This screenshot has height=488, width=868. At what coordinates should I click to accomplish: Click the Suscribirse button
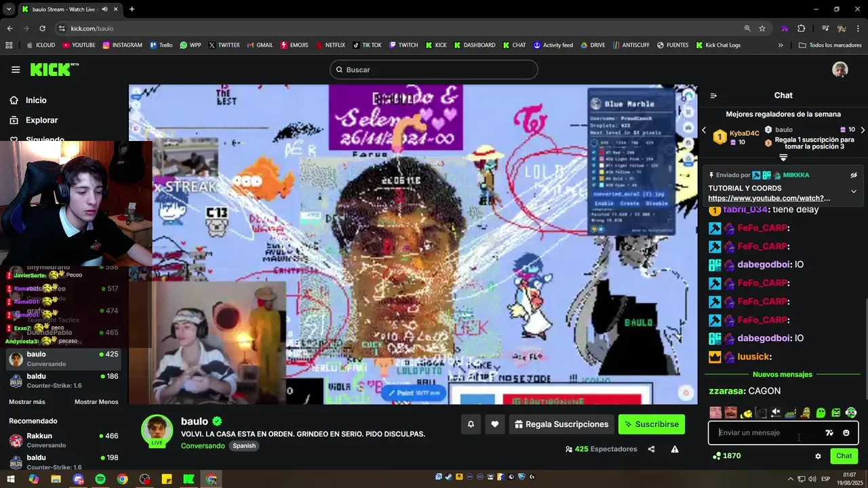[652, 424]
